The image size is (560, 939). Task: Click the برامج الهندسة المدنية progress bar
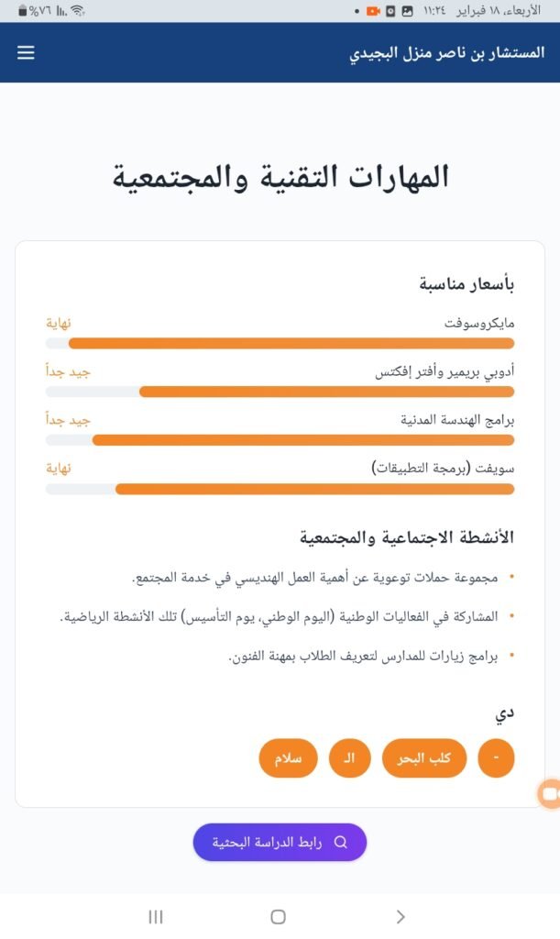click(280, 440)
